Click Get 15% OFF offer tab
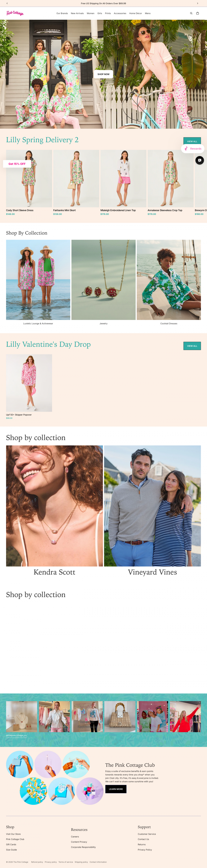This screenshot has height=868, width=207. (x=17, y=164)
